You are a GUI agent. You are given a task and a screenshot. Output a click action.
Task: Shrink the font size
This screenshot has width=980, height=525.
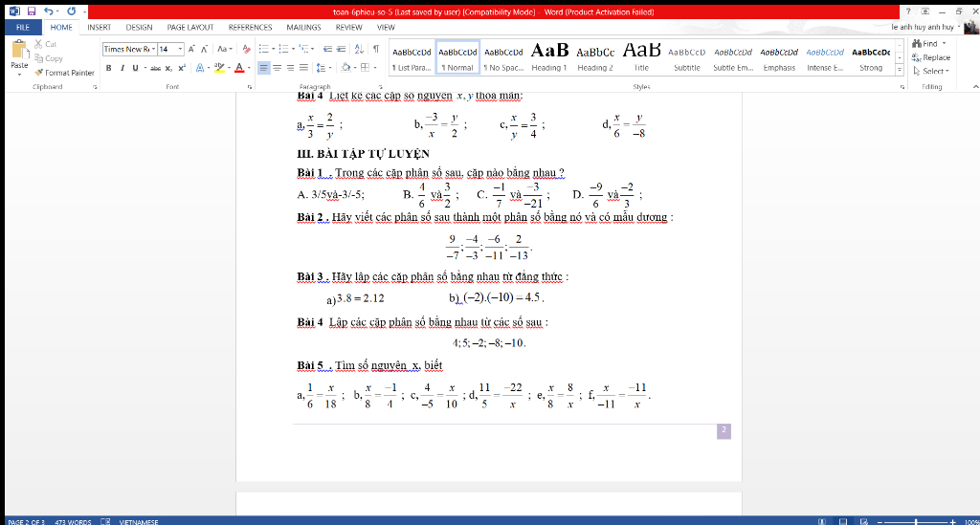pyautogui.click(x=204, y=49)
